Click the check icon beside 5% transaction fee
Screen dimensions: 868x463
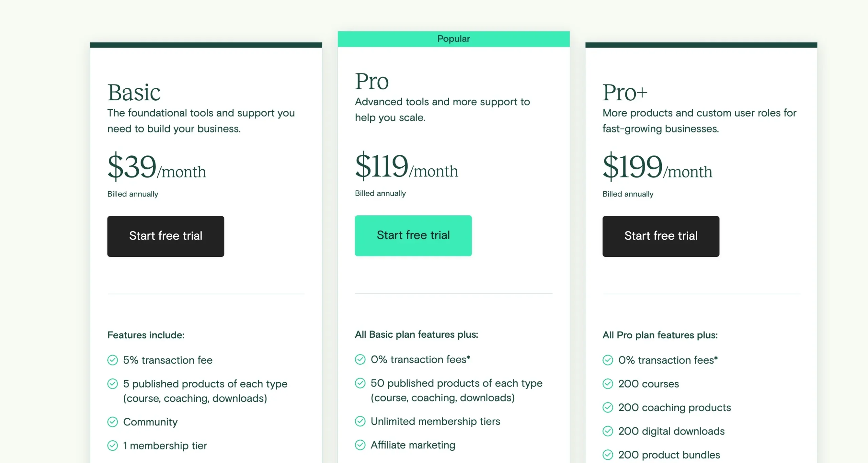pos(113,360)
